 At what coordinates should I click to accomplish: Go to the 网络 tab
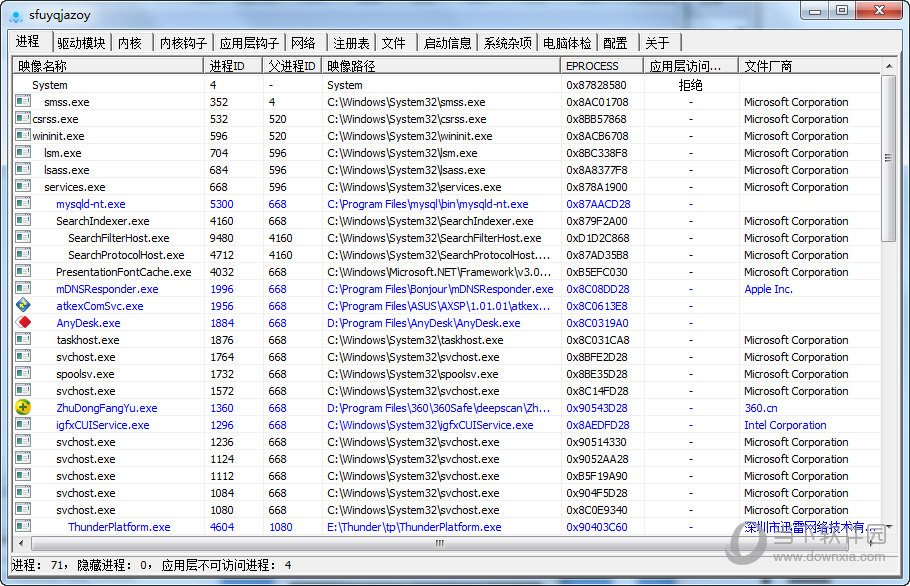click(303, 43)
